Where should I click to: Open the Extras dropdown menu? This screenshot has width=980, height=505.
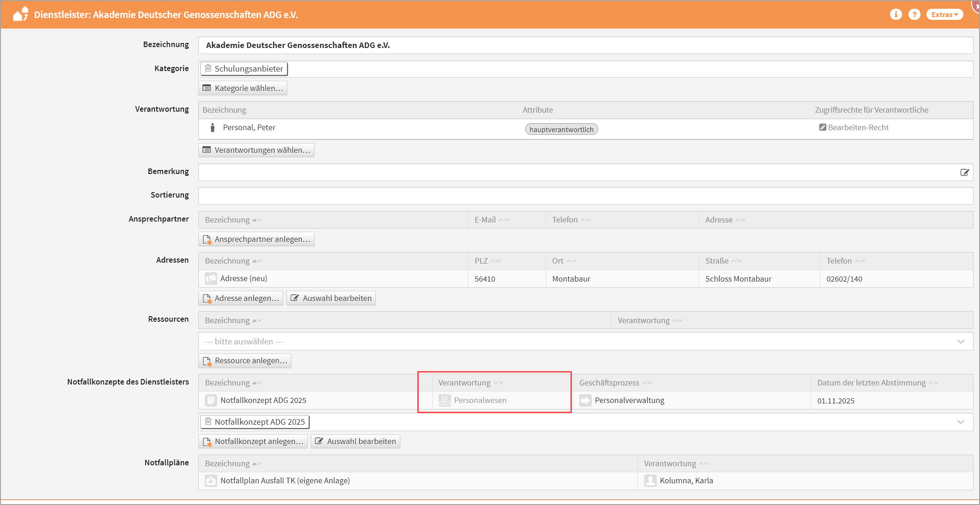tap(944, 14)
